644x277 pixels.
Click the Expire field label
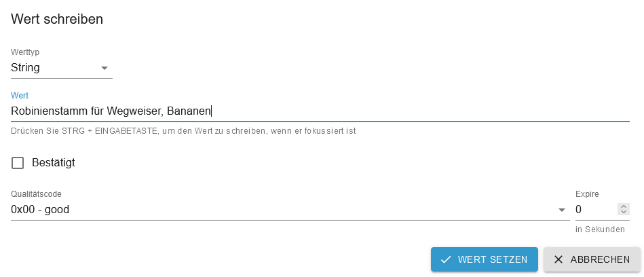[587, 194]
